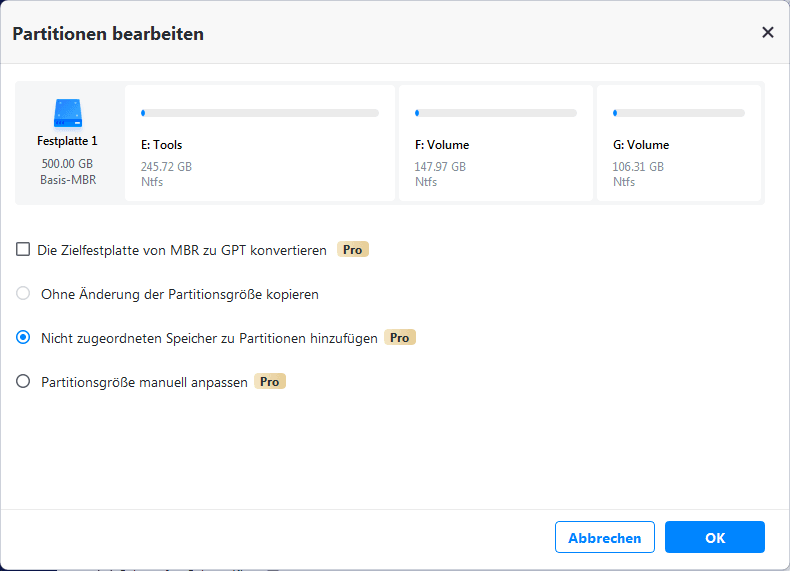This screenshot has width=790, height=571.
Task: Click the G: Volume usage bar
Action: tap(679, 113)
